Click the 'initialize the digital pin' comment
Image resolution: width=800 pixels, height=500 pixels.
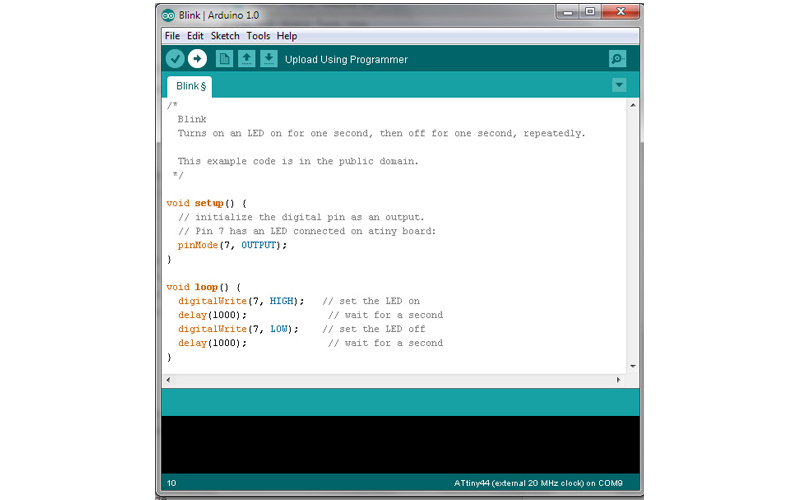(301, 217)
